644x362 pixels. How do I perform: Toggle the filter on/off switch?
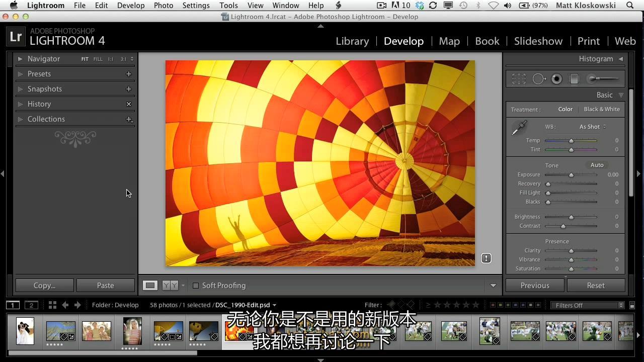[632, 305]
